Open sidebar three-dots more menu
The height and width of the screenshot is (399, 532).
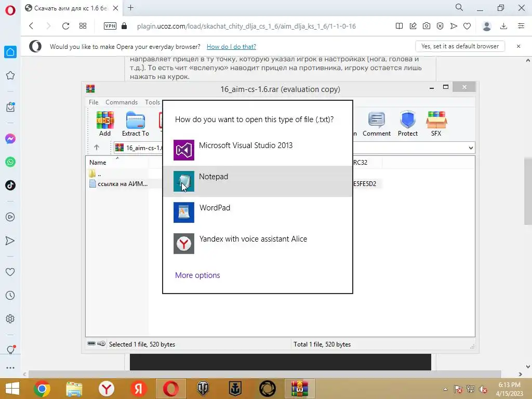click(10, 368)
